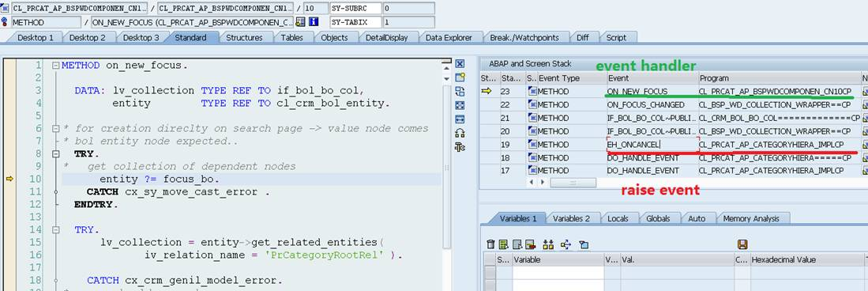
Task: Click green list icon next to trash can
Action: coord(503,244)
